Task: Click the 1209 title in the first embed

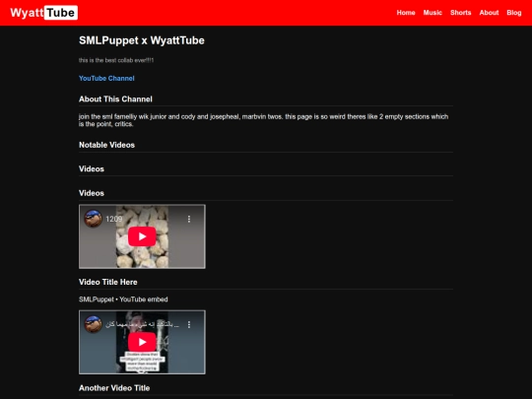Action: click(x=113, y=219)
